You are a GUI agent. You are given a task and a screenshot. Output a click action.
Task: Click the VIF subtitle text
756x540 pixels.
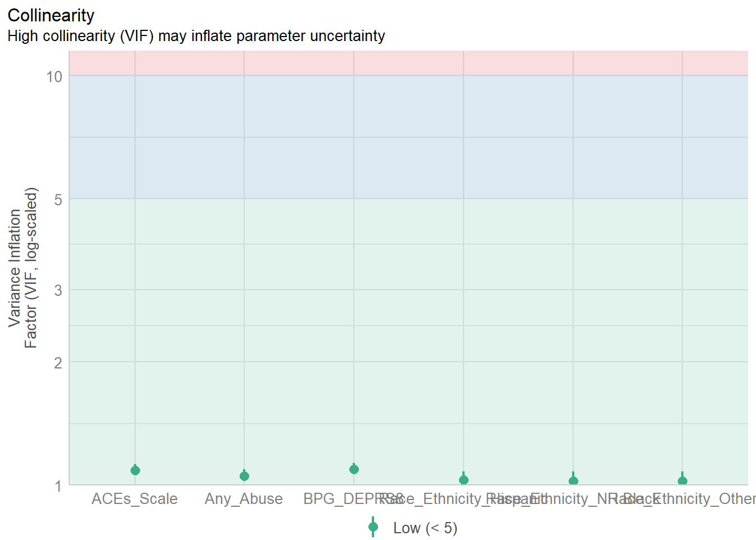pyautogui.click(x=196, y=36)
